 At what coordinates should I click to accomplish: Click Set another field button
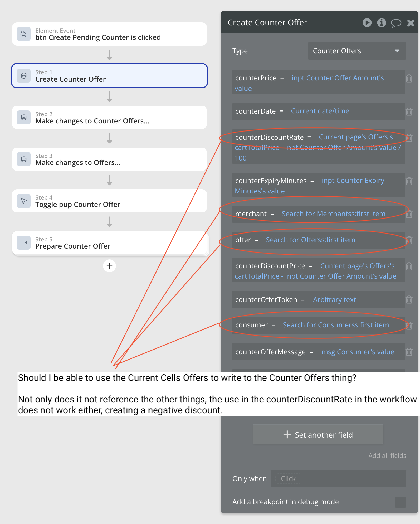[318, 434]
